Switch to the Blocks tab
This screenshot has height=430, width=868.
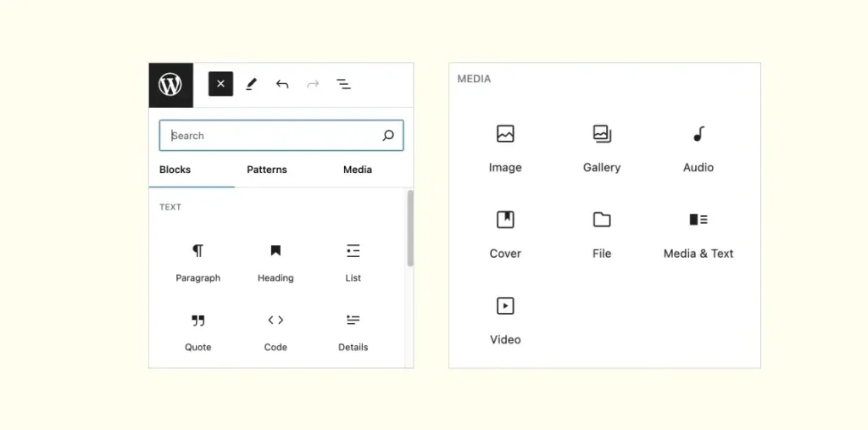point(175,170)
